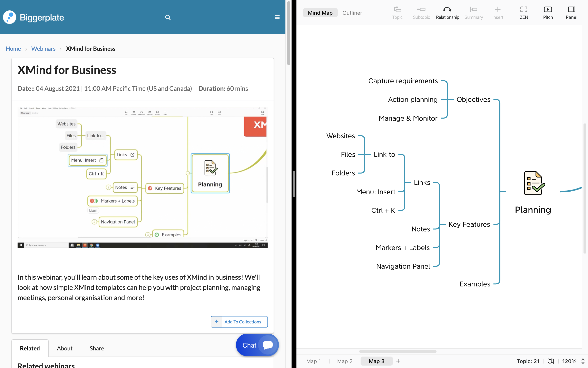Screen dimensions: 588x368
Task: Switch to Mind Map view
Action: (x=320, y=13)
